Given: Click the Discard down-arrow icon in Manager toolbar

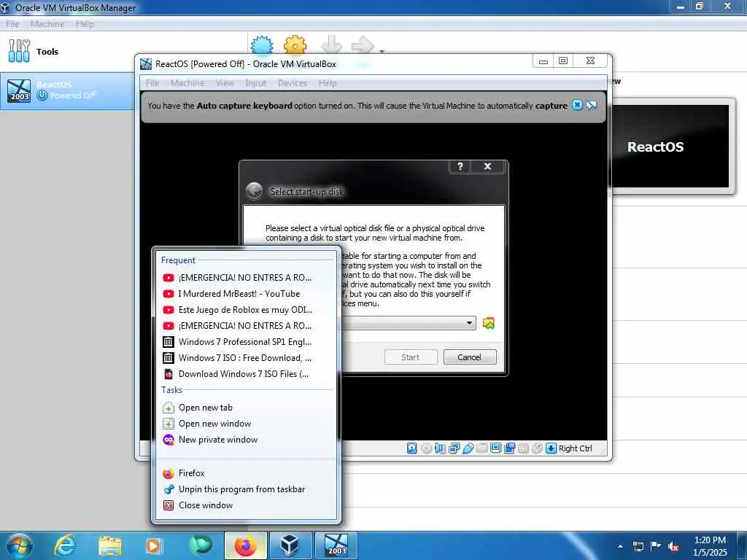Looking at the screenshot, I should coord(332,44).
